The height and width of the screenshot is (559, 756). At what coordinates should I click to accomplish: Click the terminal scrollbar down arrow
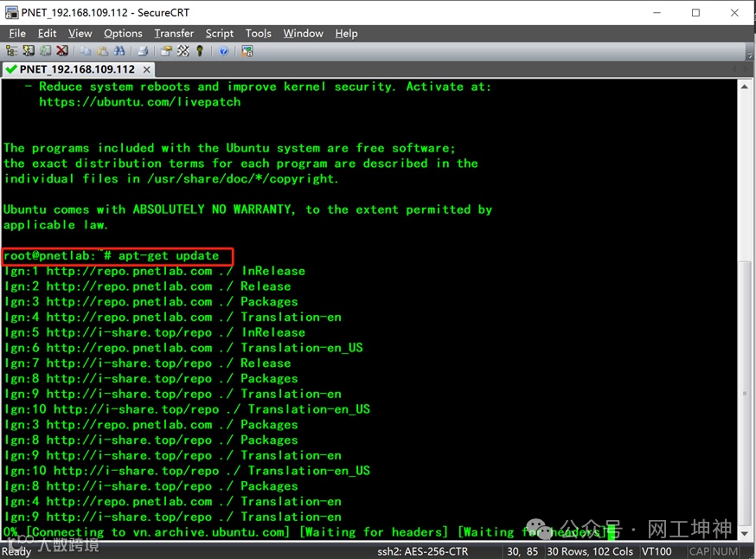(x=745, y=533)
